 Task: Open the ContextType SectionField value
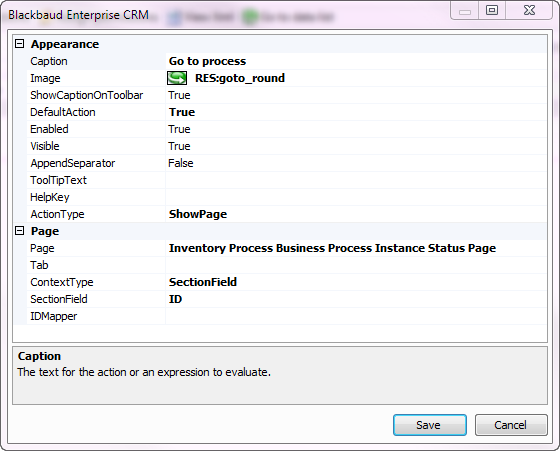point(356,282)
